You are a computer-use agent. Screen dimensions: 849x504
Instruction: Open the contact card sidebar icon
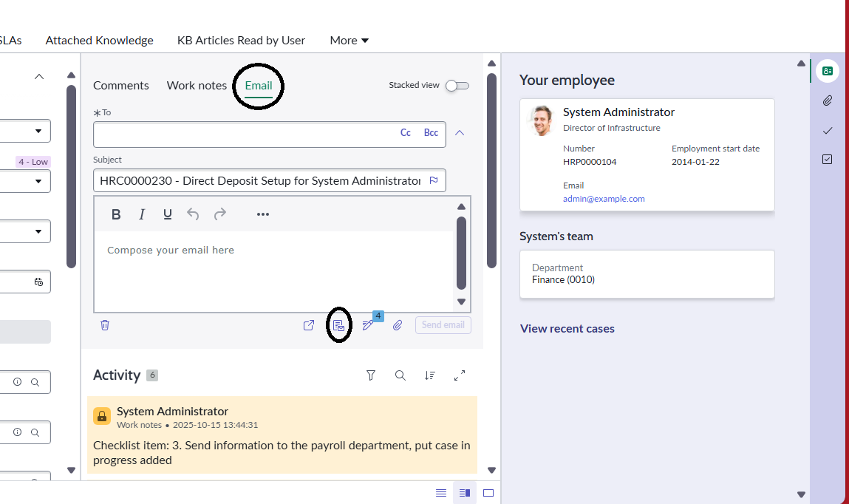pos(828,71)
